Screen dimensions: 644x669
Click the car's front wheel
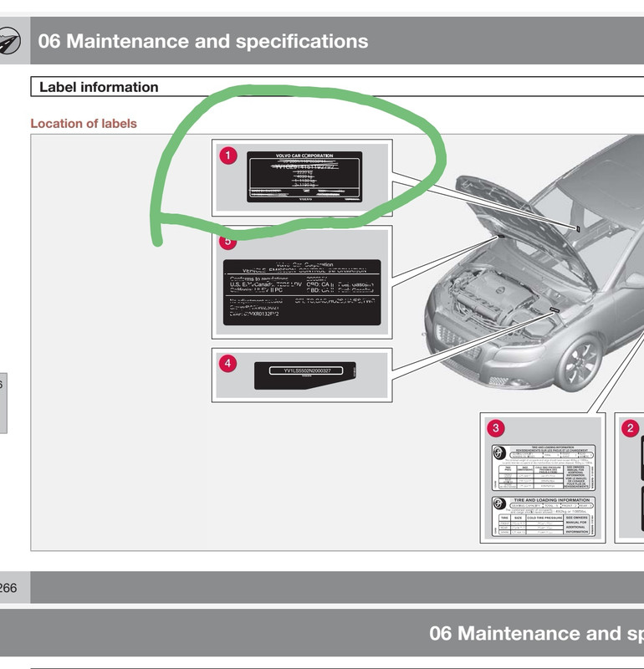click(x=580, y=363)
